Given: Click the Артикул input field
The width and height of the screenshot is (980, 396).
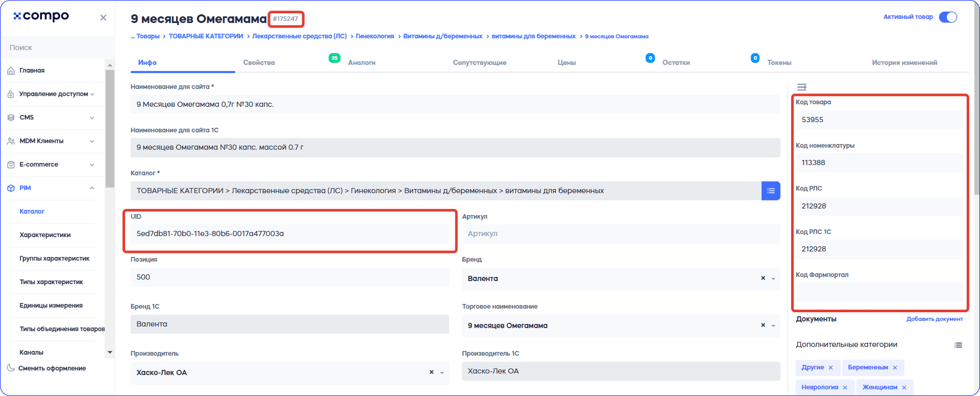Looking at the screenshot, I should 621,234.
